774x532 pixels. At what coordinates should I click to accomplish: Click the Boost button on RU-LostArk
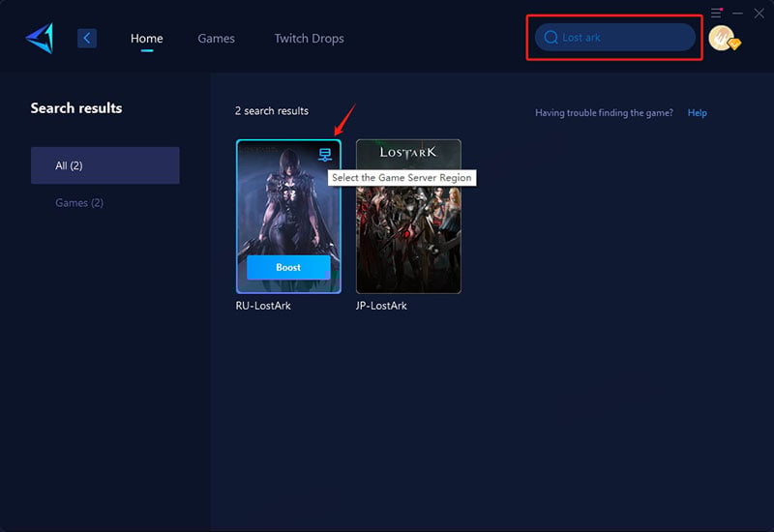tap(288, 268)
